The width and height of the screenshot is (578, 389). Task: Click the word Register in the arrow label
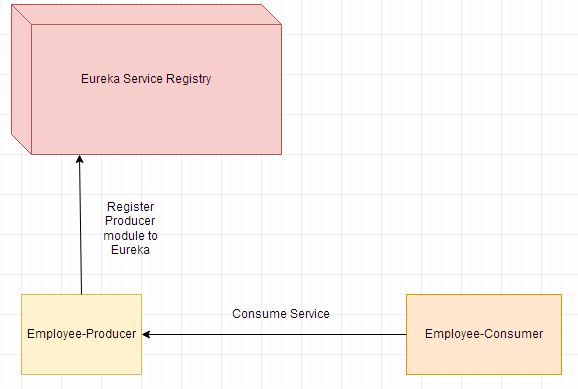[x=130, y=207]
